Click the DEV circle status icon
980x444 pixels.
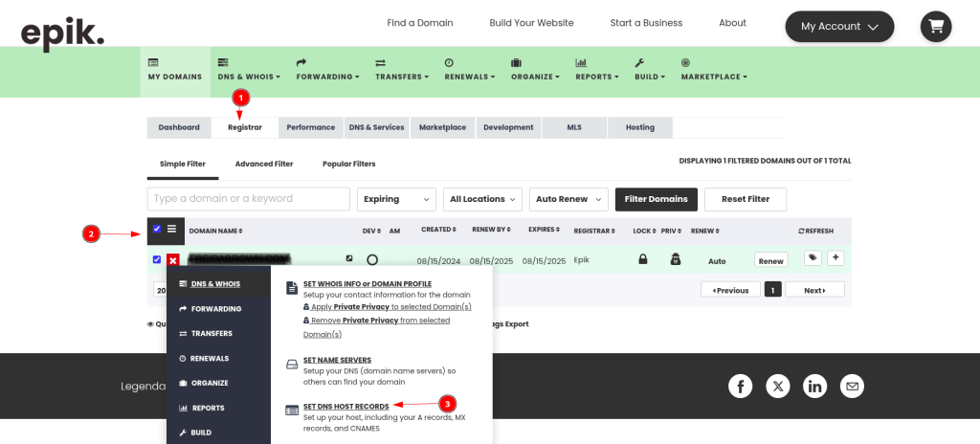[x=372, y=259]
